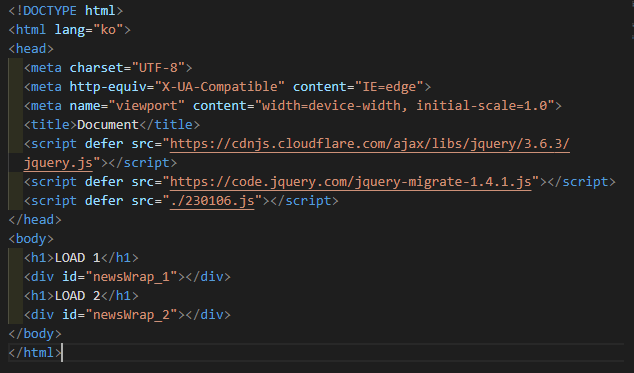Select the heading text LOAD 1
Image resolution: width=634 pixels, height=373 pixels.
point(77,258)
